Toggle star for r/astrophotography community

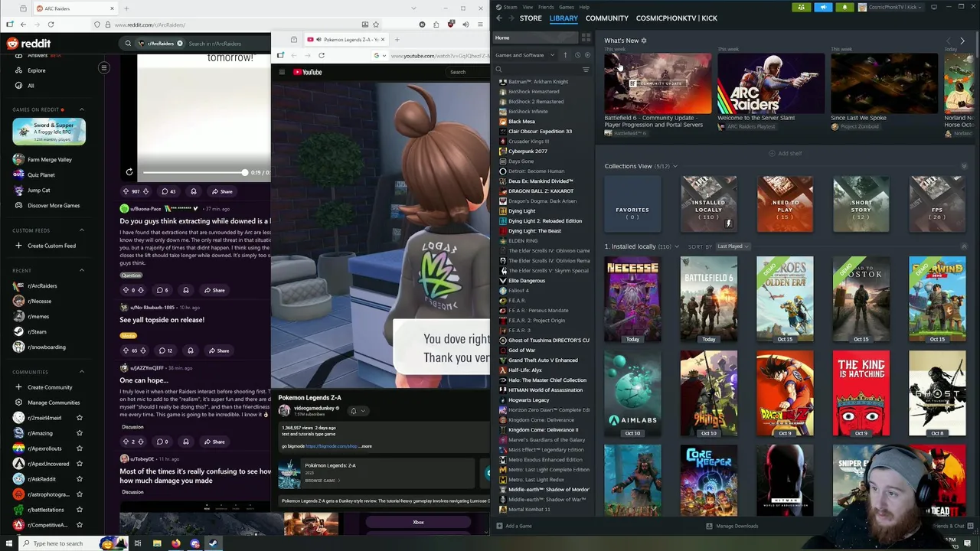pos(80,494)
